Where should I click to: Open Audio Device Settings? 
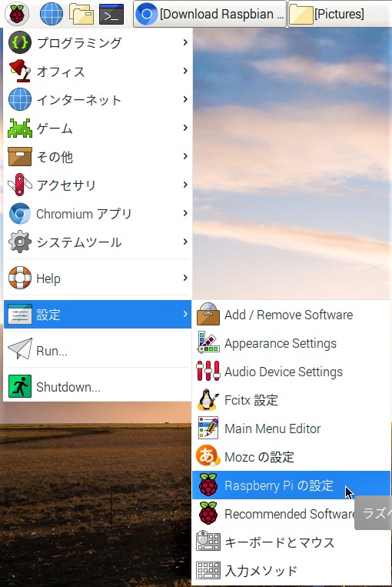pos(291,372)
